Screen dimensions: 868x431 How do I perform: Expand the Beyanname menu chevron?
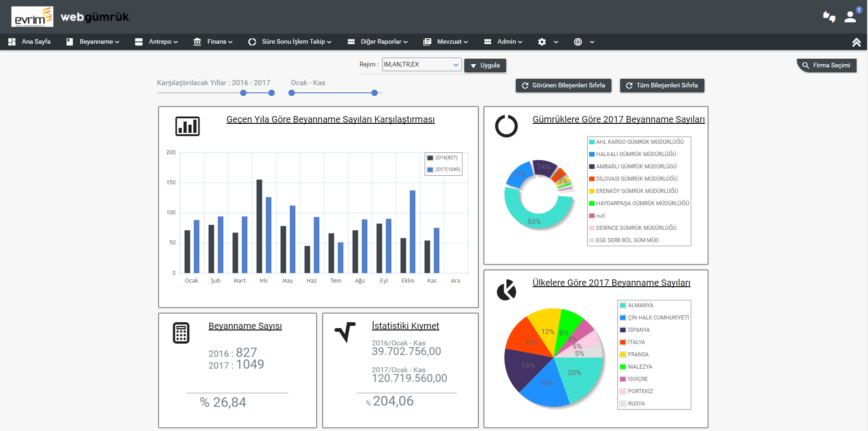click(117, 42)
